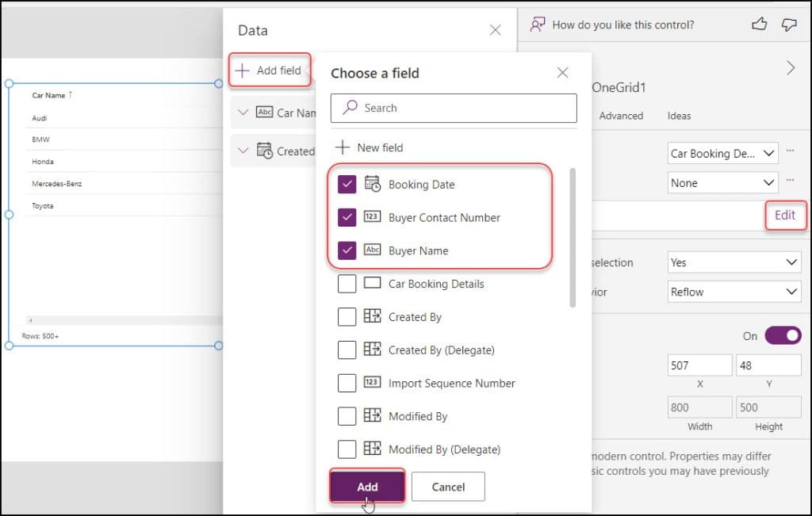812x516 pixels.
Task: Click the thumbs down feedback icon
Action: [789, 25]
